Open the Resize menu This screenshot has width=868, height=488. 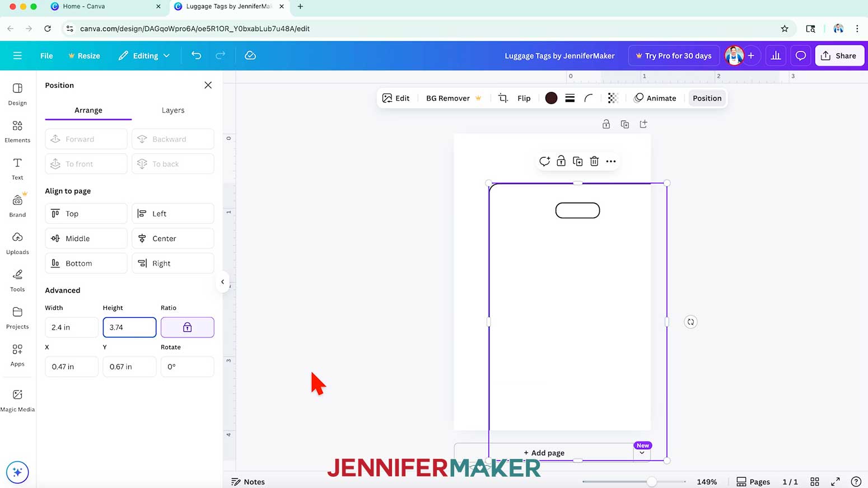click(x=84, y=55)
